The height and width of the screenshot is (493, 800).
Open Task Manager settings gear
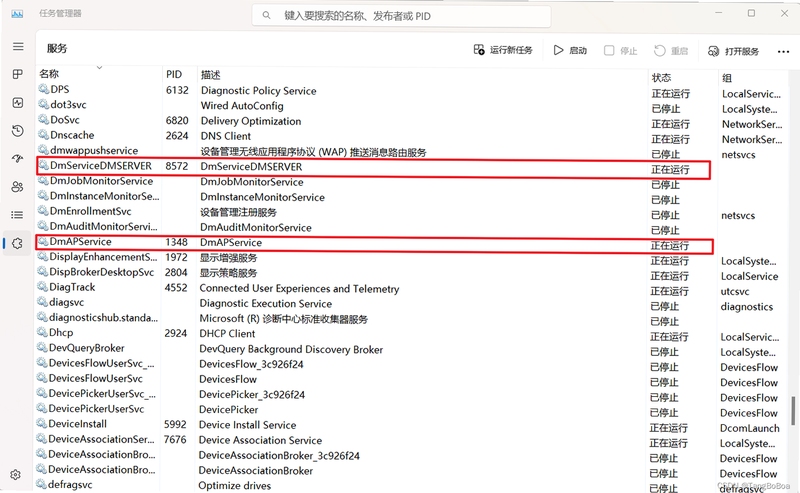pos(15,475)
